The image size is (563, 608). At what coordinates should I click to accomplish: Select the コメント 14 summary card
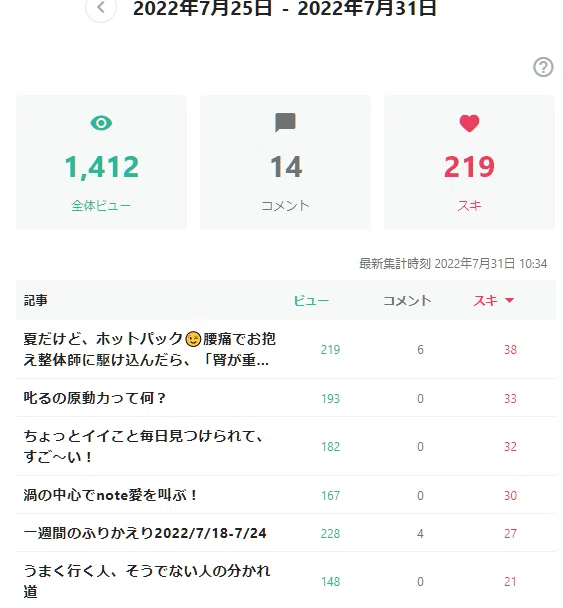click(x=285, y=162)
